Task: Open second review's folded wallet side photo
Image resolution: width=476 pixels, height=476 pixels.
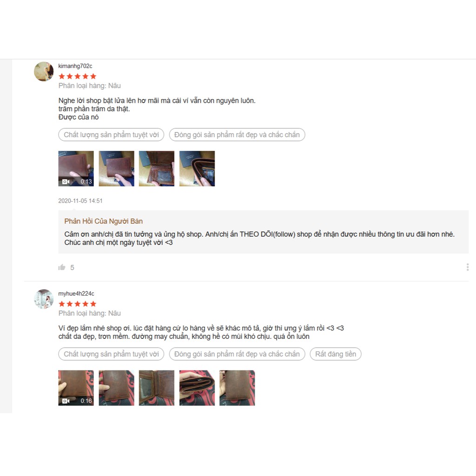Action: (197, 388)
